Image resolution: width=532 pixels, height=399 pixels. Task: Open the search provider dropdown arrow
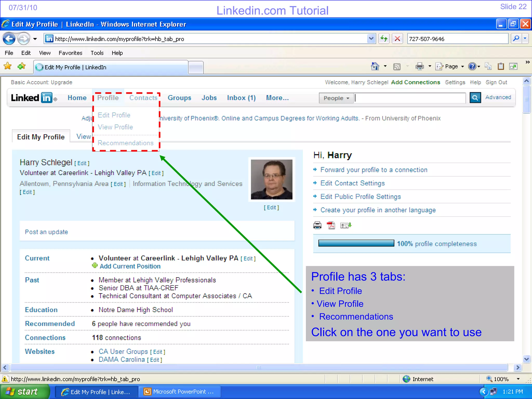(525, 39)
